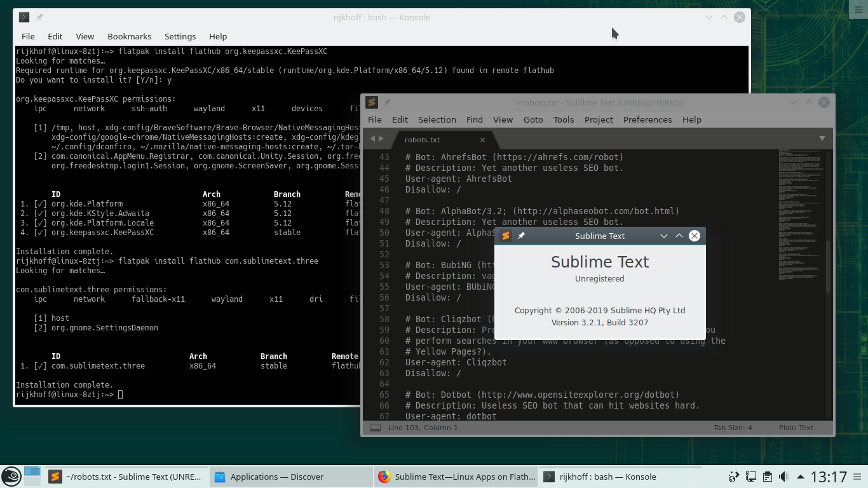
Task: Click the Konsole terminal prompt input line
Action: (68, 395)
